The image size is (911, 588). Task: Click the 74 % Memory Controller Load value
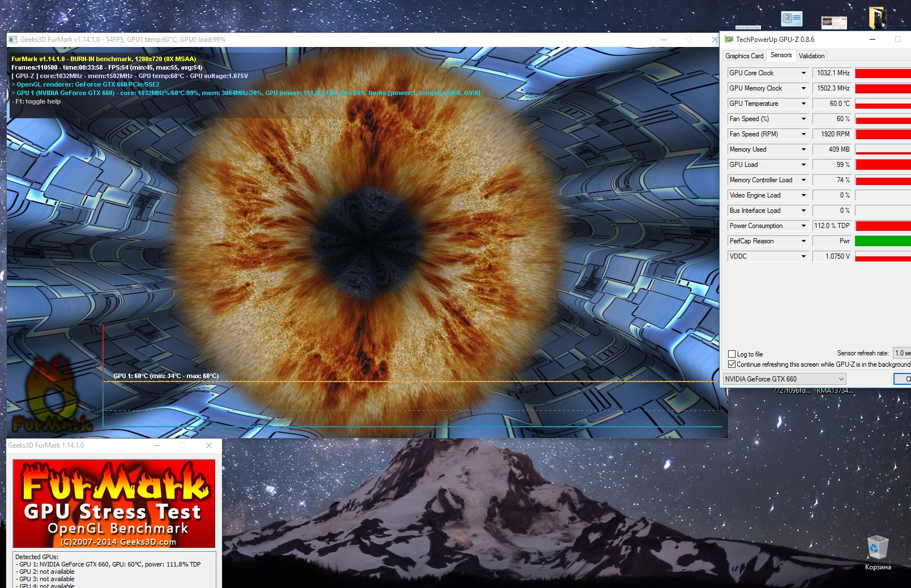coord(832,180)
